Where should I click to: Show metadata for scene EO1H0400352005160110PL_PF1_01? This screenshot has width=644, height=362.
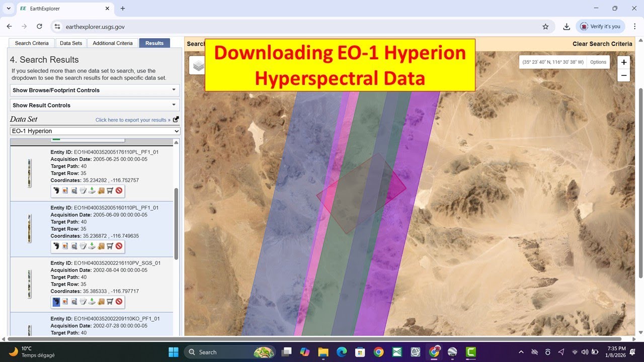(83, 246)
